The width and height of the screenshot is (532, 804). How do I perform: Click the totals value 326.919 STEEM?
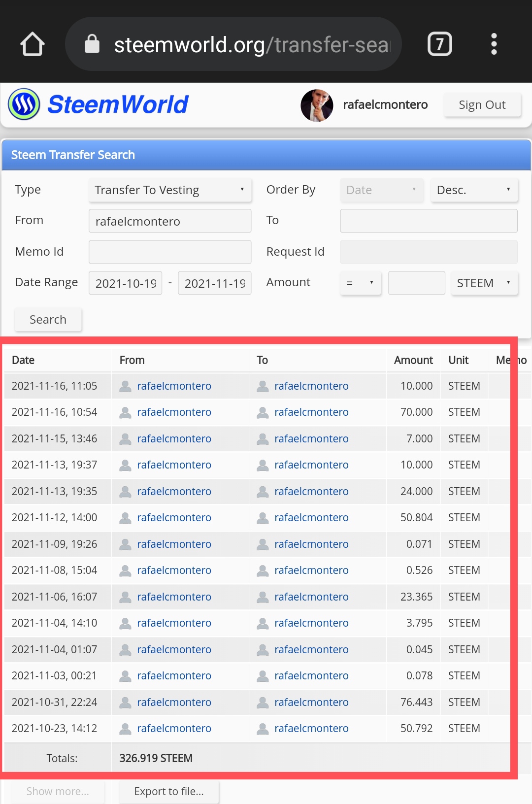tap(156, 759)
